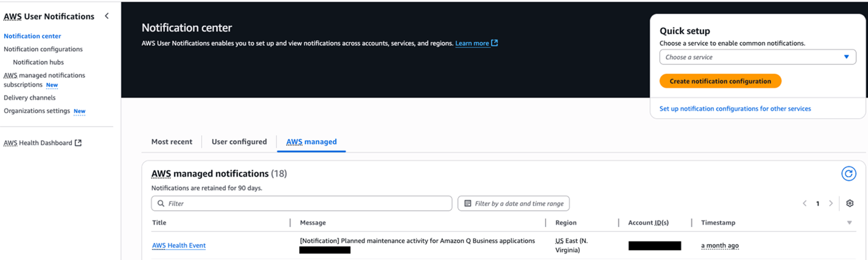
Task: Click the Timestamp column header
Action: point(718,223)
